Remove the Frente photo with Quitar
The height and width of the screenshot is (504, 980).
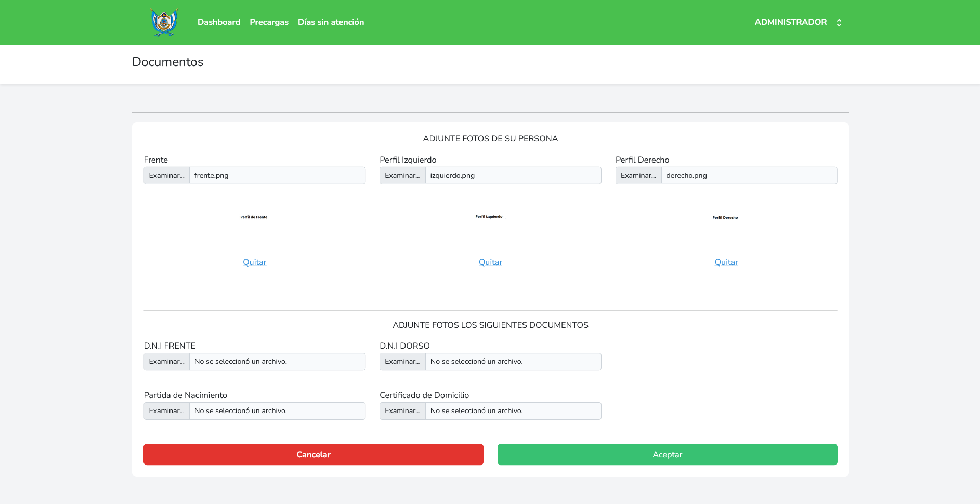pos(254,262)
